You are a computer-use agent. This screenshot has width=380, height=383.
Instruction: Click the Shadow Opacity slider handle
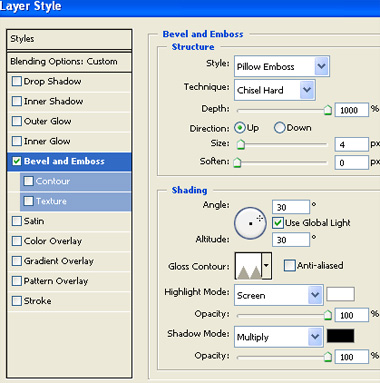(x=328, y=357)
